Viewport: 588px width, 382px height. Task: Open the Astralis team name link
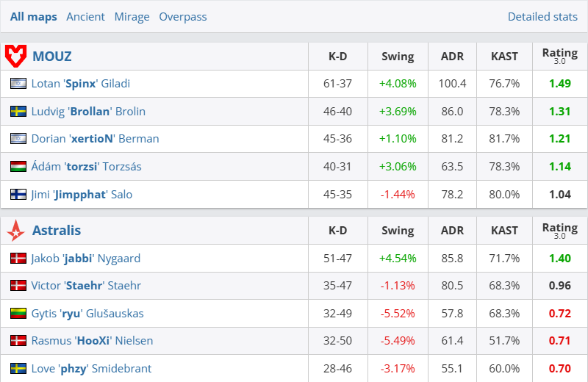click(57, 231)
